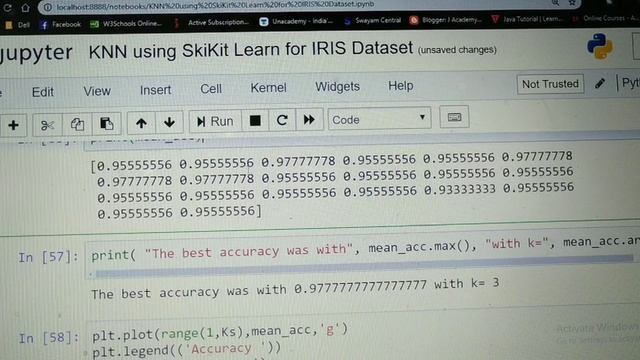
Task: Open the Unacademy - India bookmark
Action: point(296,21)
